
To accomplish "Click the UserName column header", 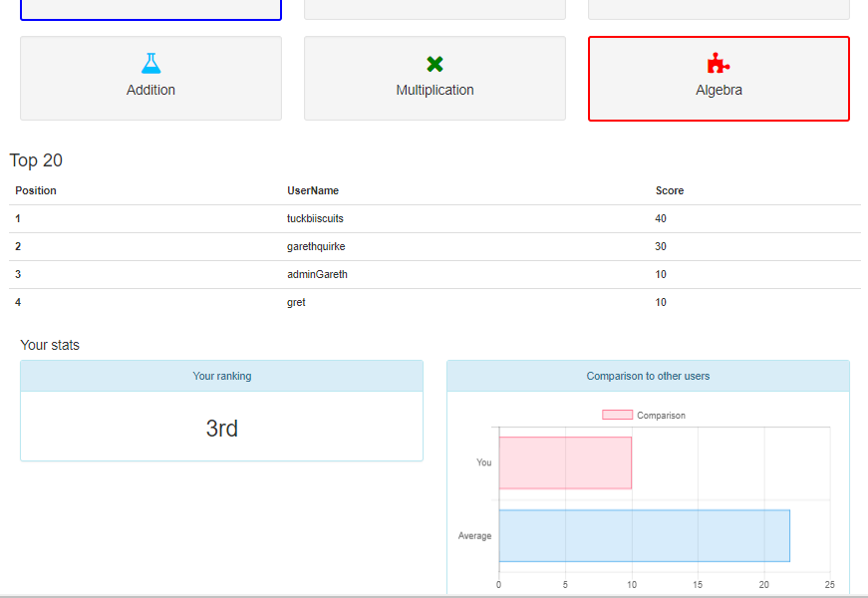I will click(x=313, y=190).
